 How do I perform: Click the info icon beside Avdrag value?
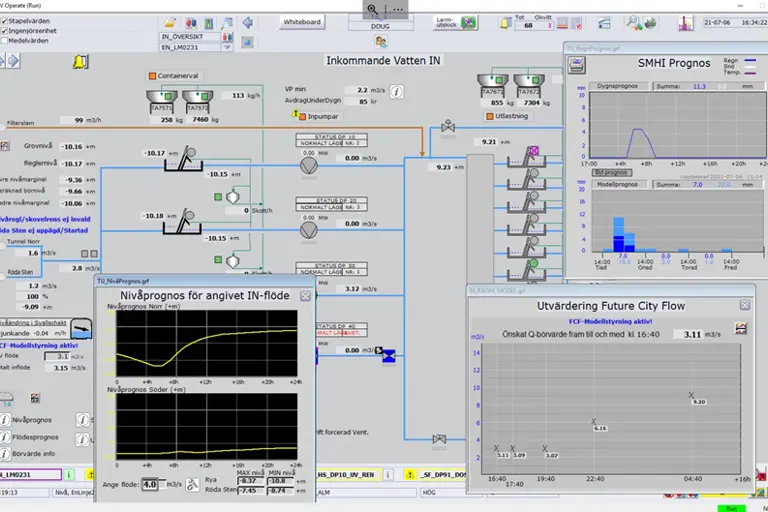pos(397,92)
